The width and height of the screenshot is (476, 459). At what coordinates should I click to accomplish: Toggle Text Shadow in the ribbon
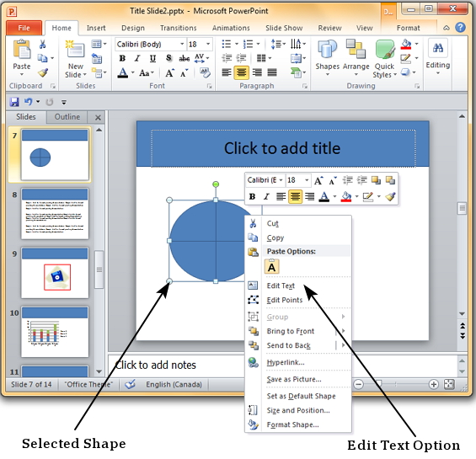(168, 58)
